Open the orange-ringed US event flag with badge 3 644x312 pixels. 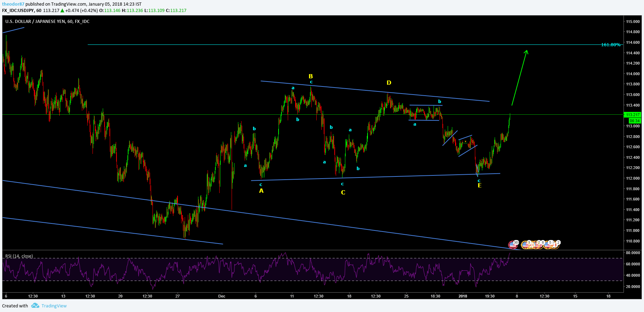pyautogui.click(x=525, y=245)
